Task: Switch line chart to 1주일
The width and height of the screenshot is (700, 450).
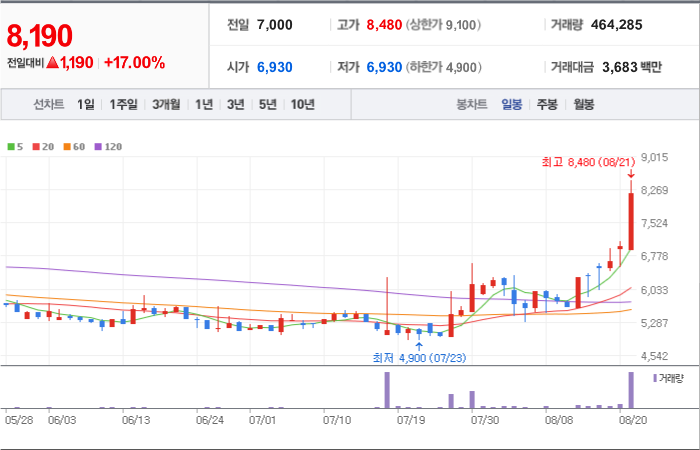Action: click(124, 104)
